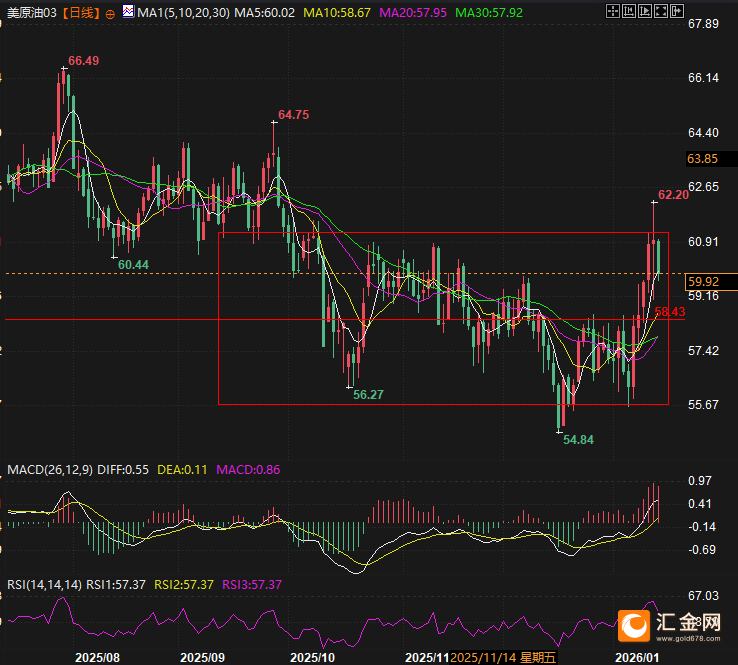Click the MACD -0.69 scale value

coord(702,550)
